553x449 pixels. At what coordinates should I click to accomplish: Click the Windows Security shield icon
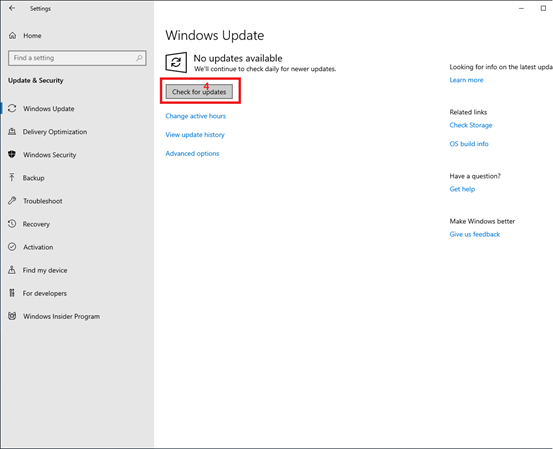[12, 154]
